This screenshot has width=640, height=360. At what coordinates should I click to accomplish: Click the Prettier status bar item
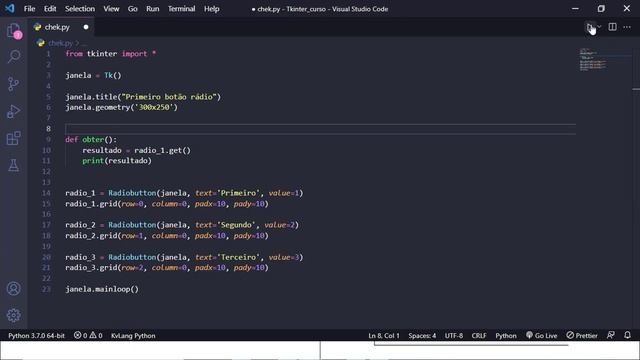click(x=582, y=336)
